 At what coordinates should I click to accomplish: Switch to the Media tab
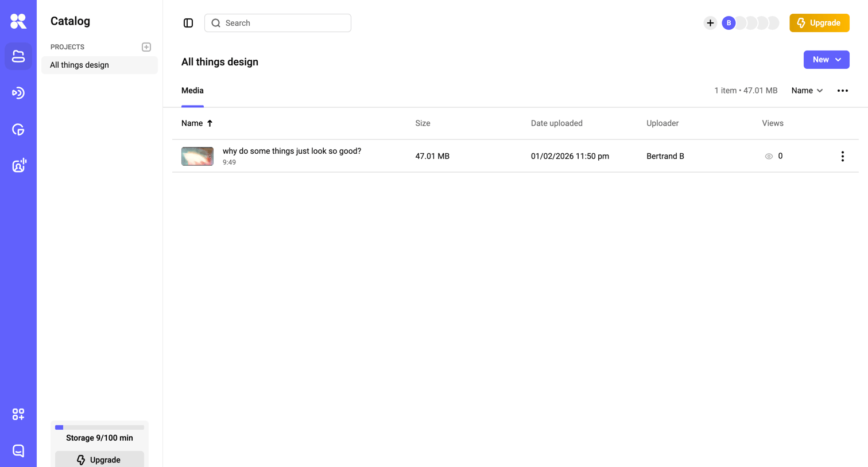pyautogui.click(x=192, y=91)
